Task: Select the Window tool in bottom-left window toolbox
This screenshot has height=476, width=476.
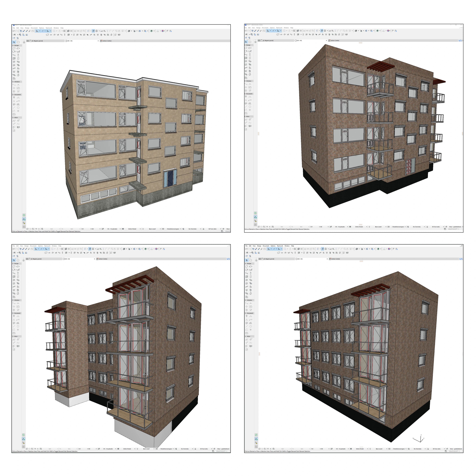Action: point(14,280)
